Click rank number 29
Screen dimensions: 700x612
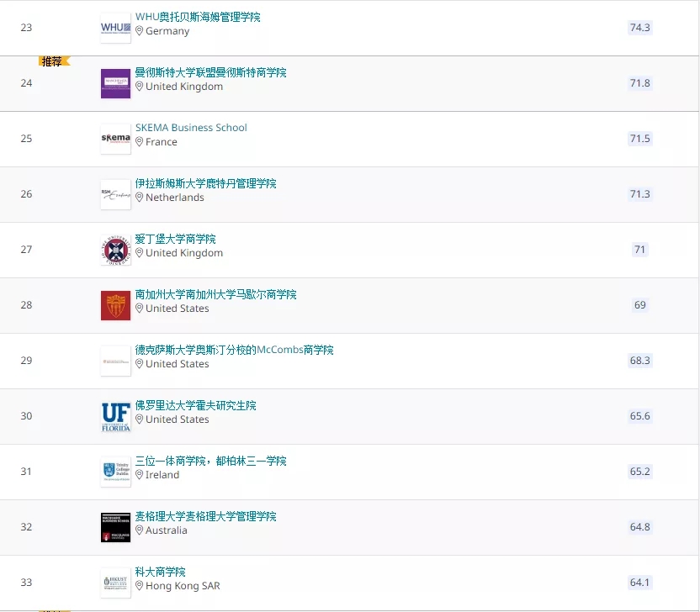26,361
